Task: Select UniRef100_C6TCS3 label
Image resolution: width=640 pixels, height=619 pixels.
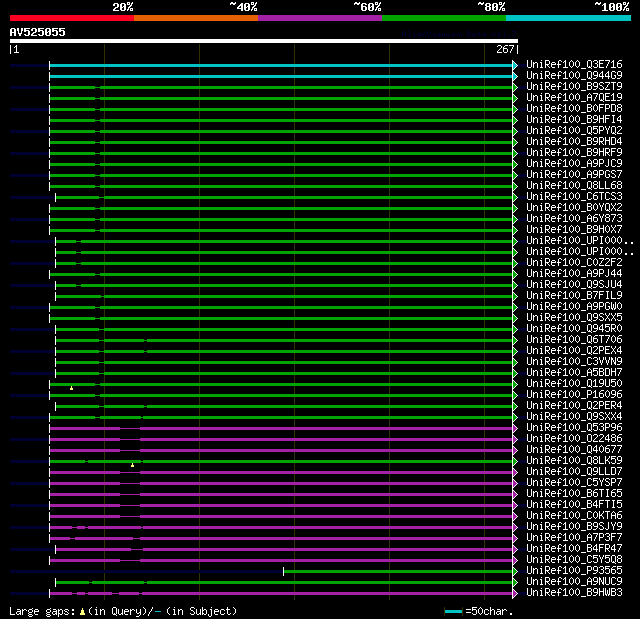Action: coord(574,197)
